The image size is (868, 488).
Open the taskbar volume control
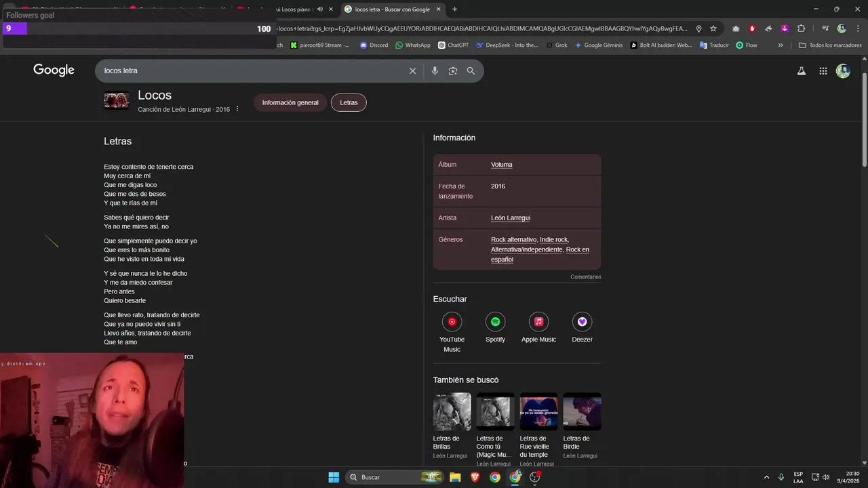click(825, 477)
